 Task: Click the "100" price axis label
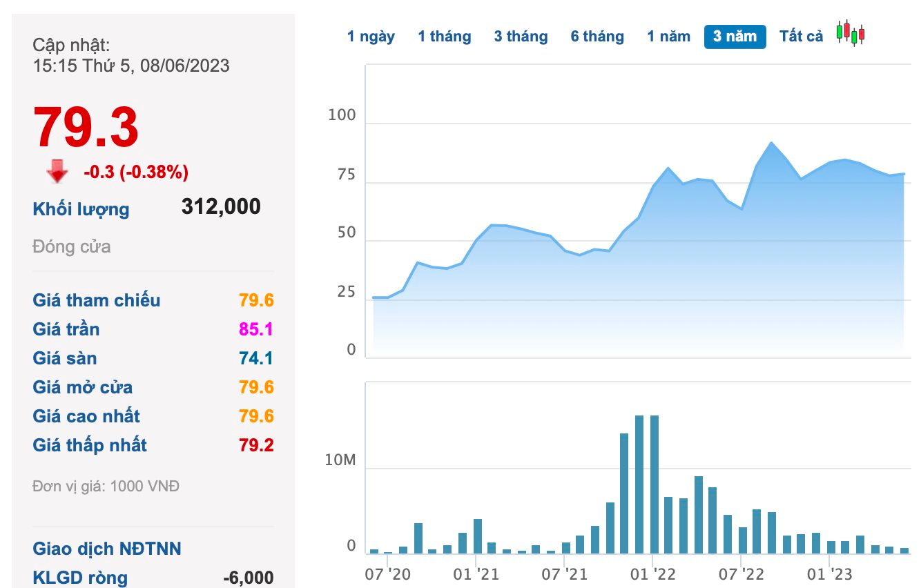[x=342, y=115]
